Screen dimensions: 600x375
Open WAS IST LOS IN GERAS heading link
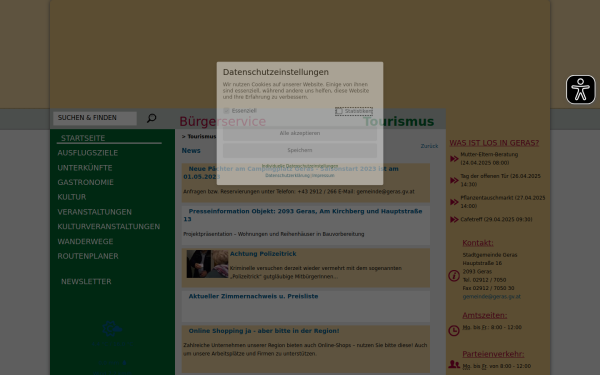coord(494,143)
